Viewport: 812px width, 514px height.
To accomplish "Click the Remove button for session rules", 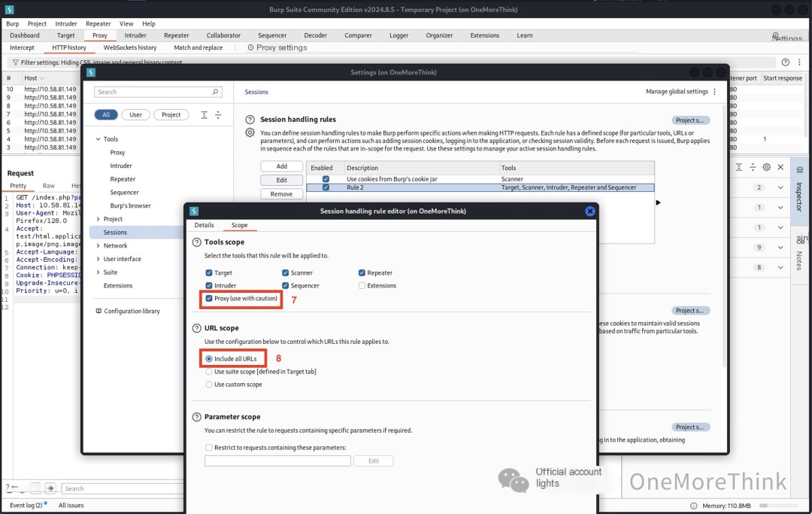I will [282, 194].
